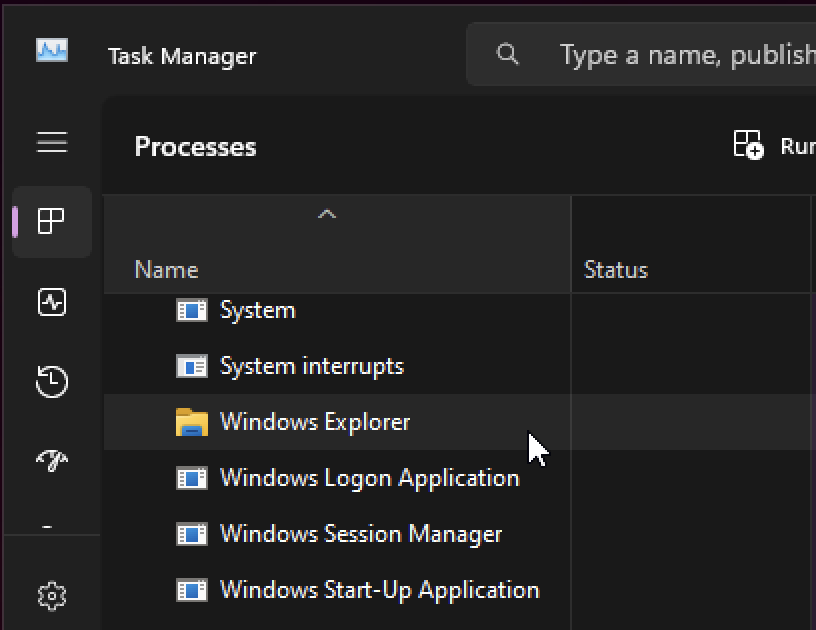Screen dimensions: 816x630
Task: Open Task Manager settings gear
Action: (52, 596)
